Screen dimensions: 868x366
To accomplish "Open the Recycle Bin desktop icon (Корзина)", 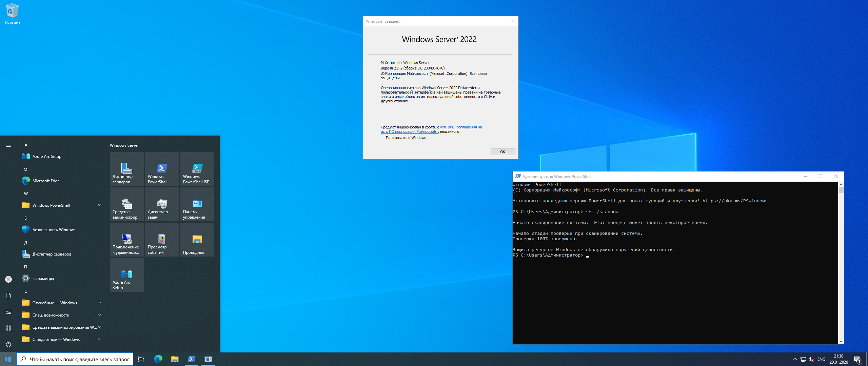I will [12, 14].
